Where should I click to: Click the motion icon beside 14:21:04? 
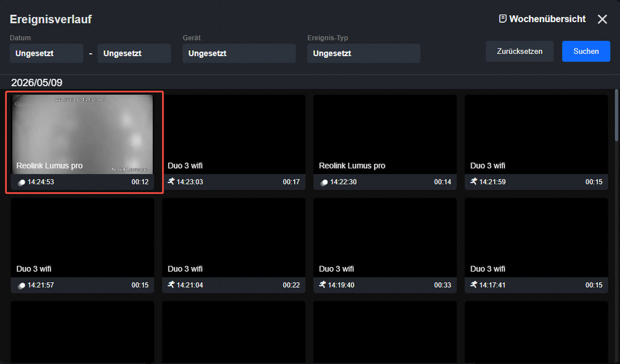tap(171, 285)
